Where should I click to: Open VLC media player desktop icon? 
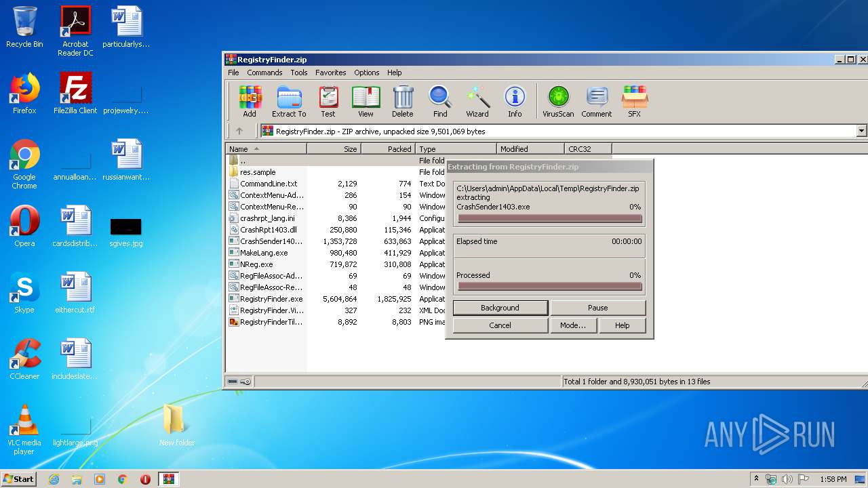tap(24, 430)
